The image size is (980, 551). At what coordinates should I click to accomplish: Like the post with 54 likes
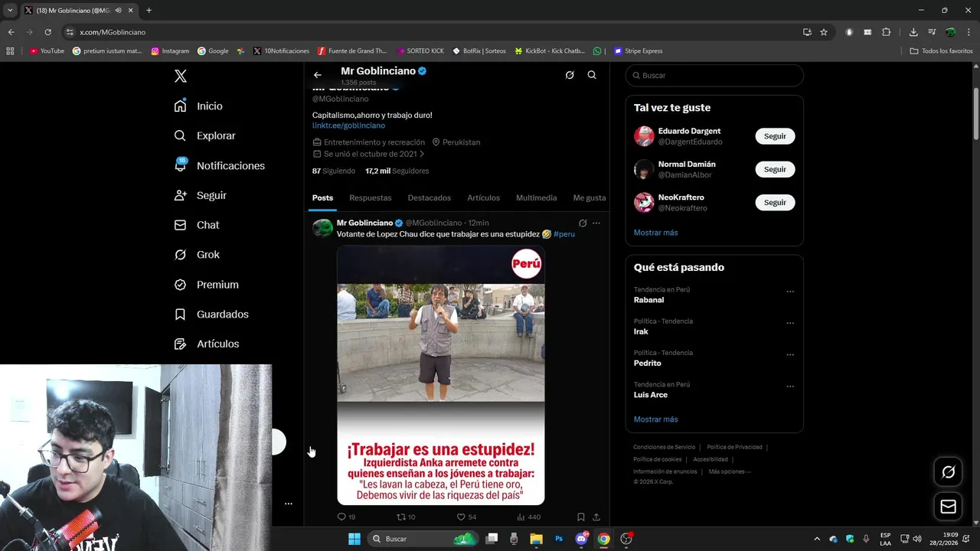466,517
